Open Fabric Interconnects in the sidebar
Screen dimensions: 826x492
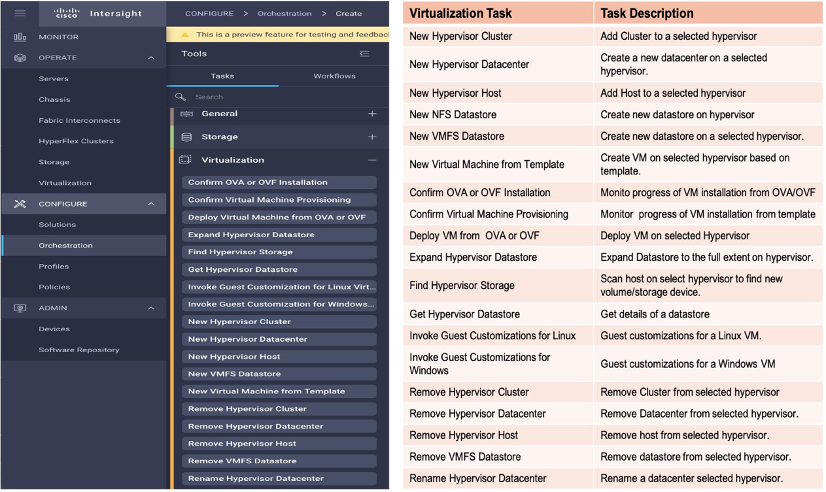(79, 121)
